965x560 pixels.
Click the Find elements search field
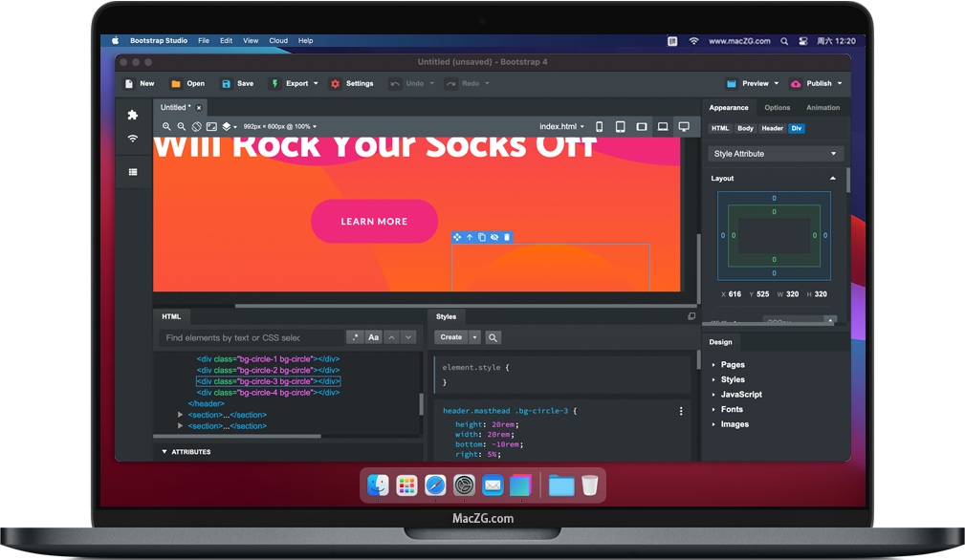(x=252, y=337)
